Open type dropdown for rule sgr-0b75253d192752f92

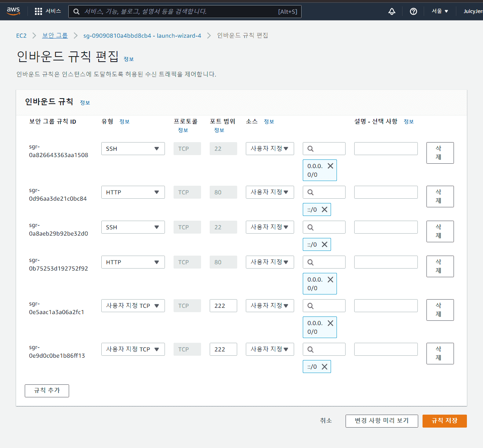click(x=133, y=262)
